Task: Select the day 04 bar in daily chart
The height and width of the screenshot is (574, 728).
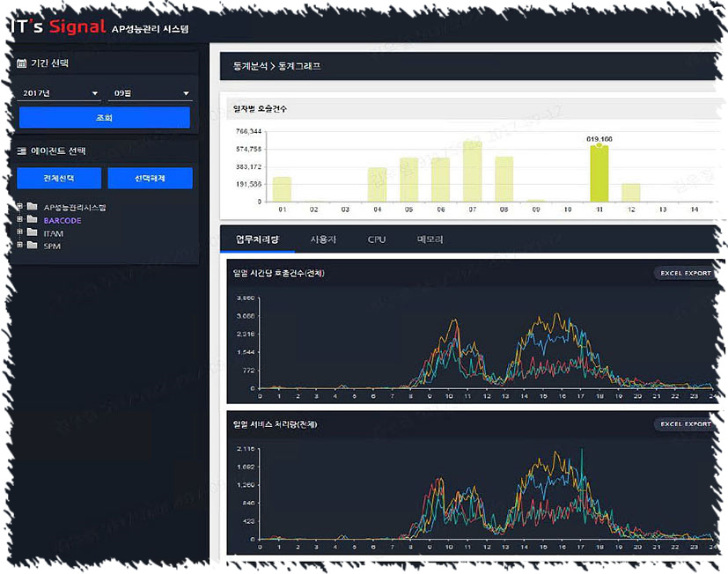Action: coord(377,184)
